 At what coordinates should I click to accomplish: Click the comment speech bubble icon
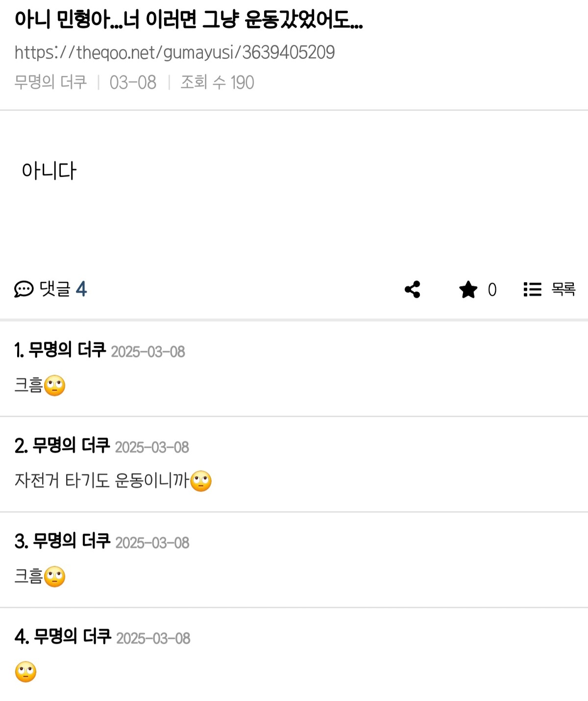24,290
